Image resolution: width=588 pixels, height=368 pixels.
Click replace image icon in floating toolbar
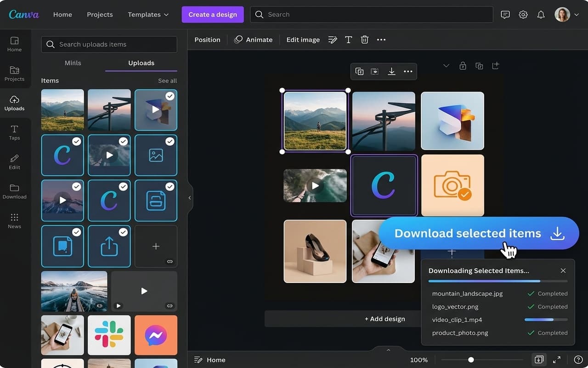click(x=375, y=72)
